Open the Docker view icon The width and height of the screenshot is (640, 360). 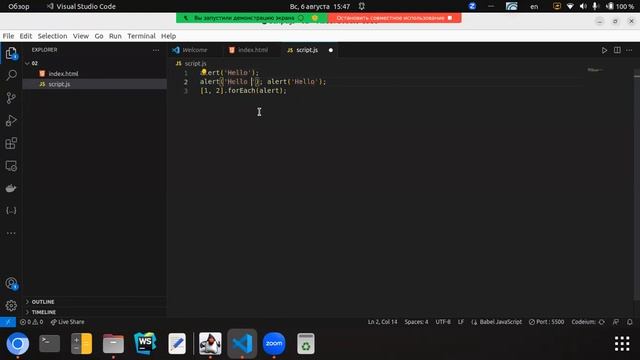tap(11, 188)
